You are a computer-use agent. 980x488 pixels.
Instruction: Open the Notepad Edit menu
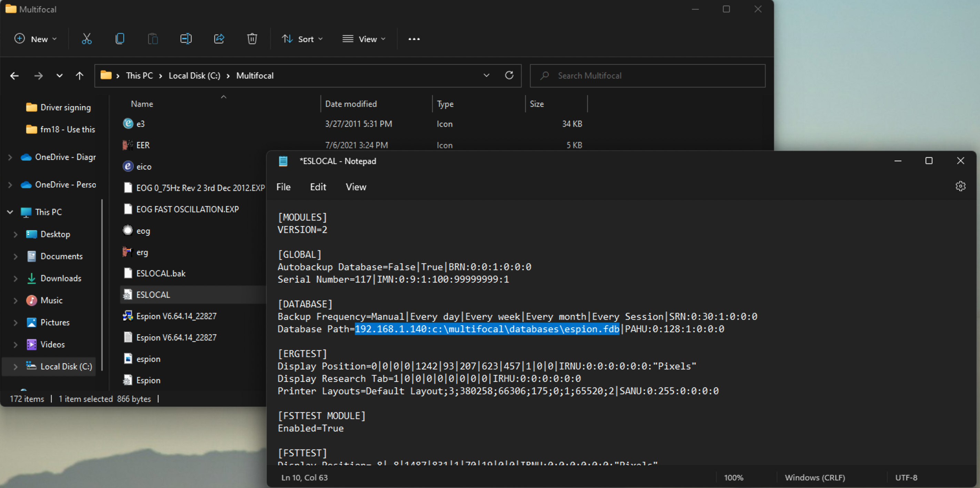click(x=318, y=187)
